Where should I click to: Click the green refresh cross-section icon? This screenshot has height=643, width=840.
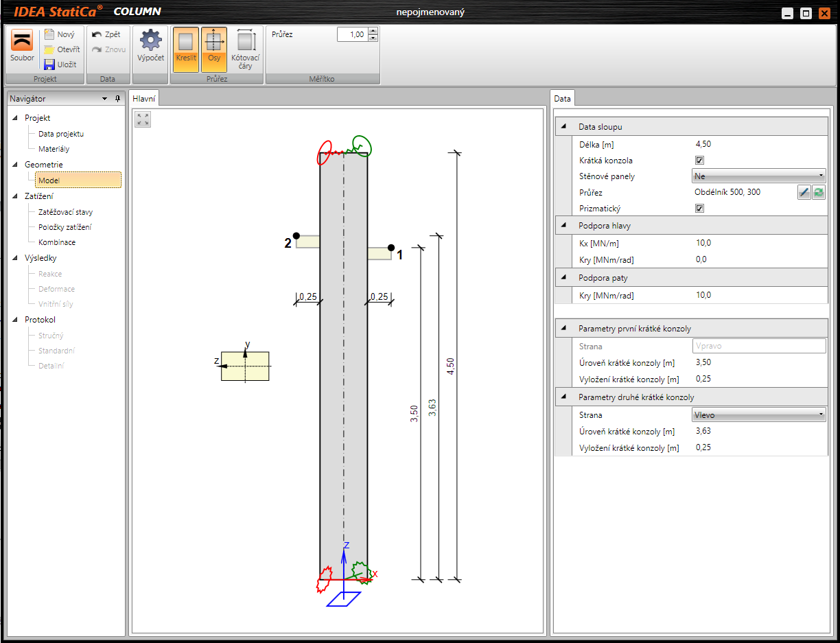tap(819, 193)
